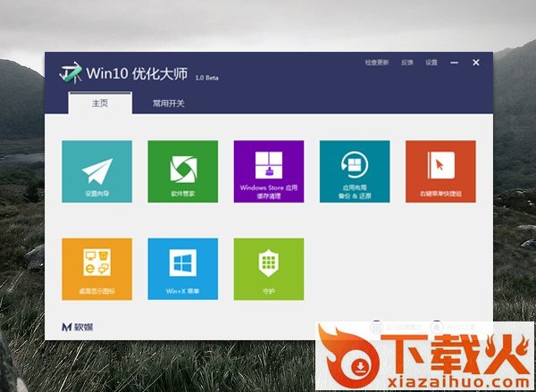Switch to the 常用开关 tab
This screenshot has height=392, width=536.
click(169, 103)
